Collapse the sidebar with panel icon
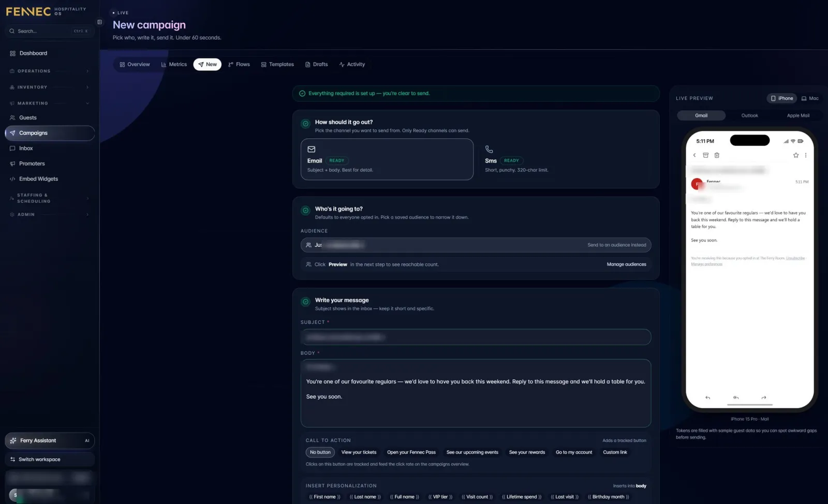 click(x=99, y=22)
